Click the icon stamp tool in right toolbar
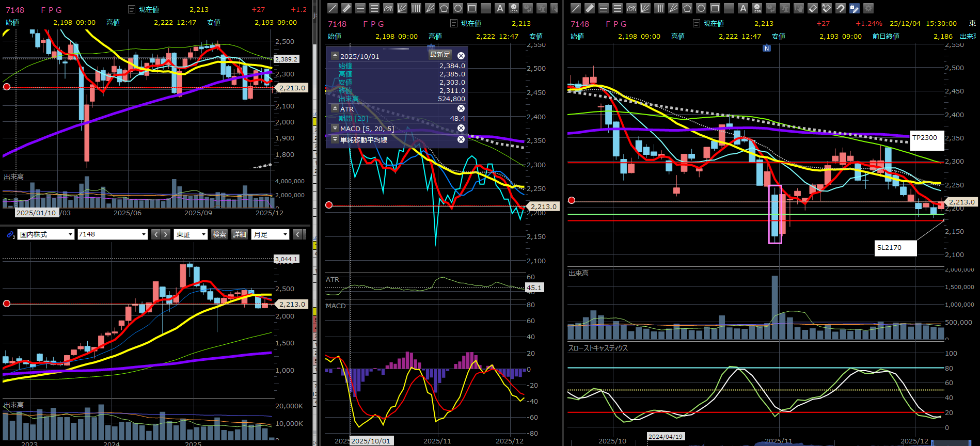The height and width of the screenshot is (446, 980). coord(757,8)
